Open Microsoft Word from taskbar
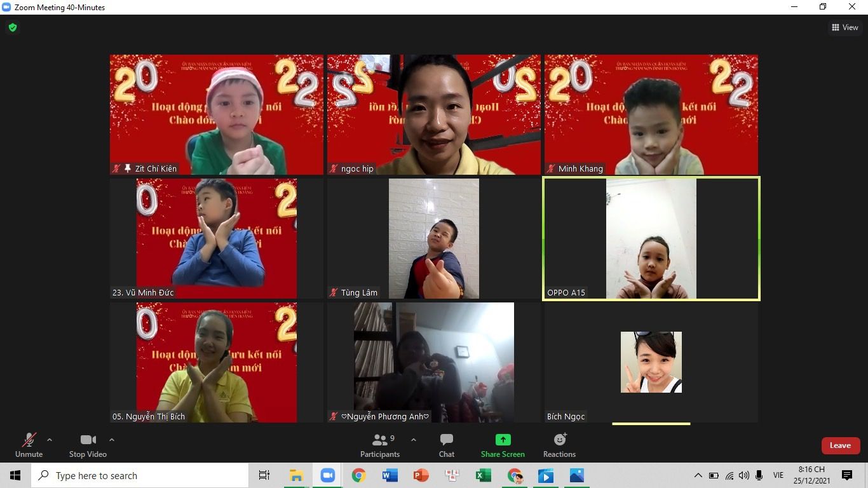 click(390, 475)
